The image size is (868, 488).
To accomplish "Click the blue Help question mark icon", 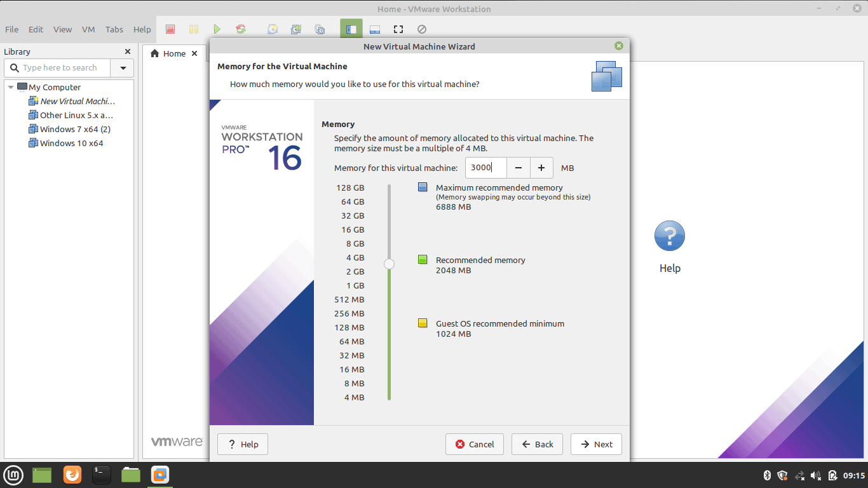I will point(670,236).
